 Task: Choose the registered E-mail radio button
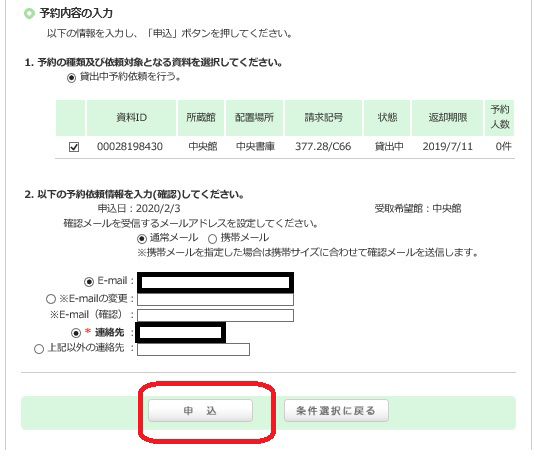[x=89, y=282]
